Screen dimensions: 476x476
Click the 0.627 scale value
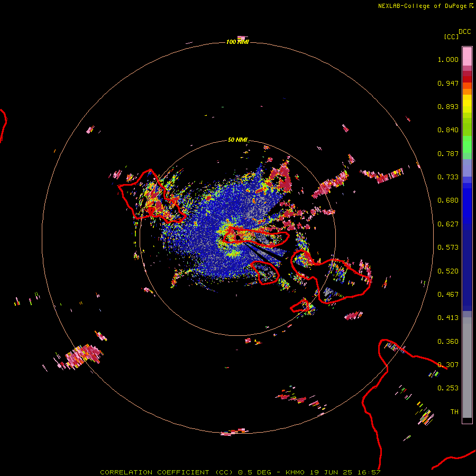[448, 224]
